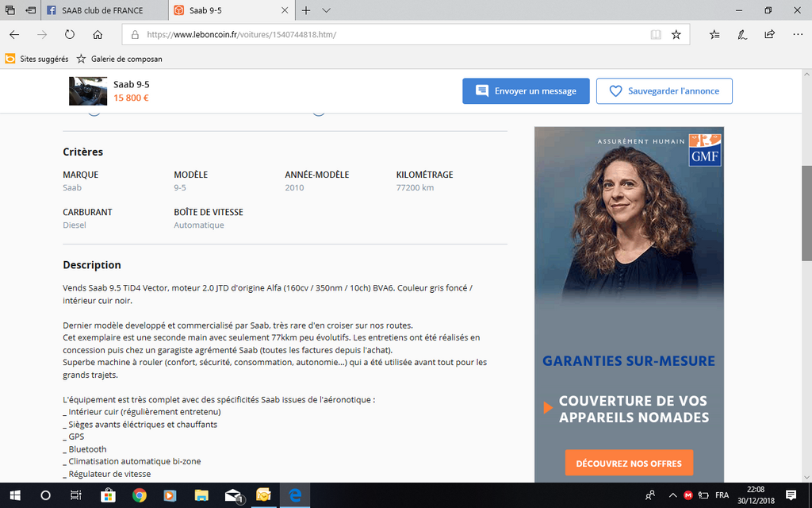
Task: Click the 15 800 € price text
Action: (131, 98)
